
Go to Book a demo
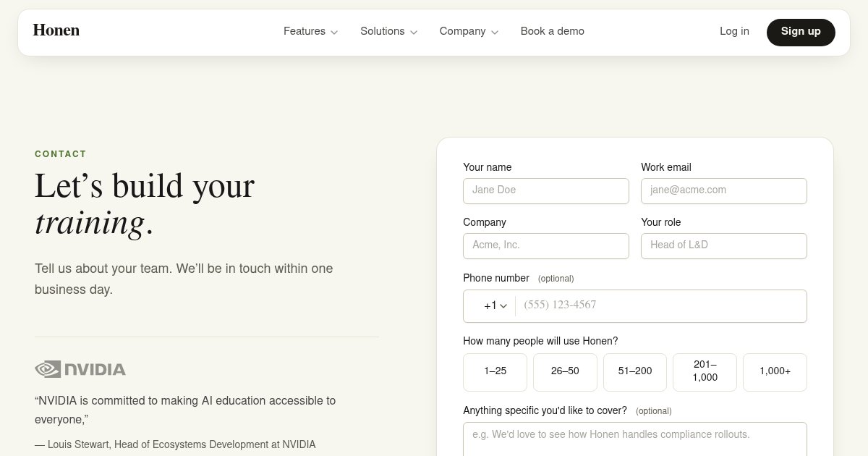point(553,31)
